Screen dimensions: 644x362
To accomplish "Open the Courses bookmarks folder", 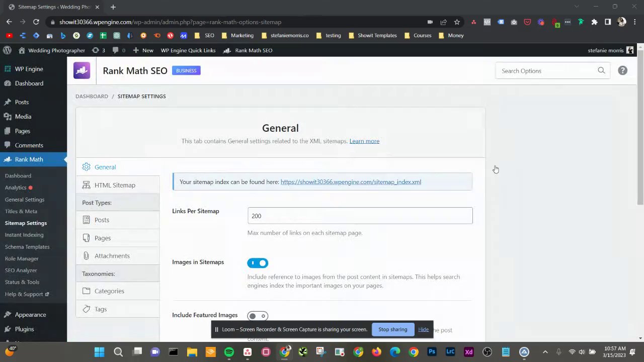I will tap(417, 35).
